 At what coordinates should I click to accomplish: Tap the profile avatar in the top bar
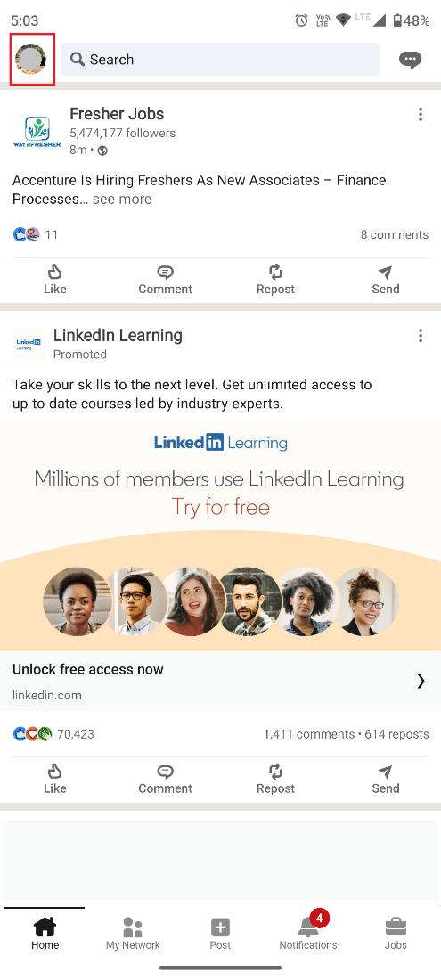click(31, 60)
